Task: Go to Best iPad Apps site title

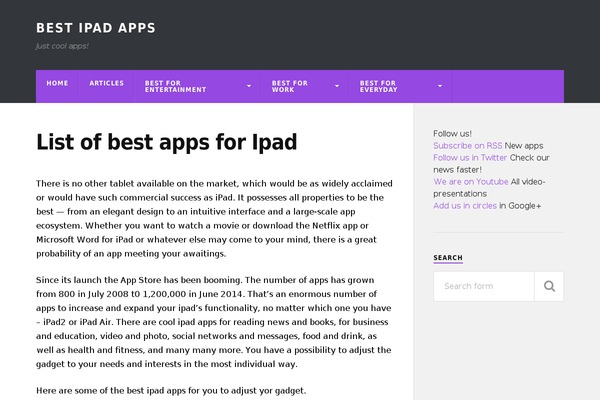Action: point(96,28)
